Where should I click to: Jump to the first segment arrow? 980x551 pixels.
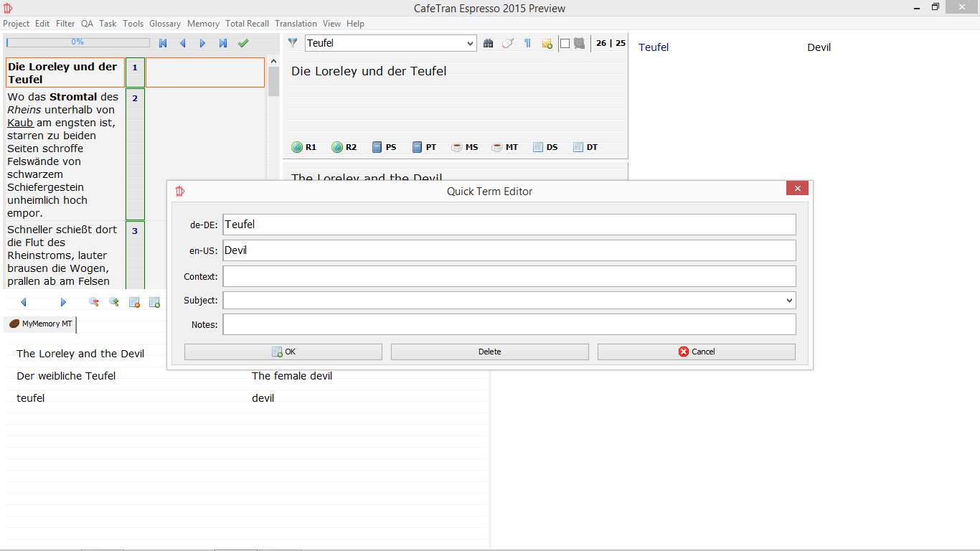tap(163, 43)
